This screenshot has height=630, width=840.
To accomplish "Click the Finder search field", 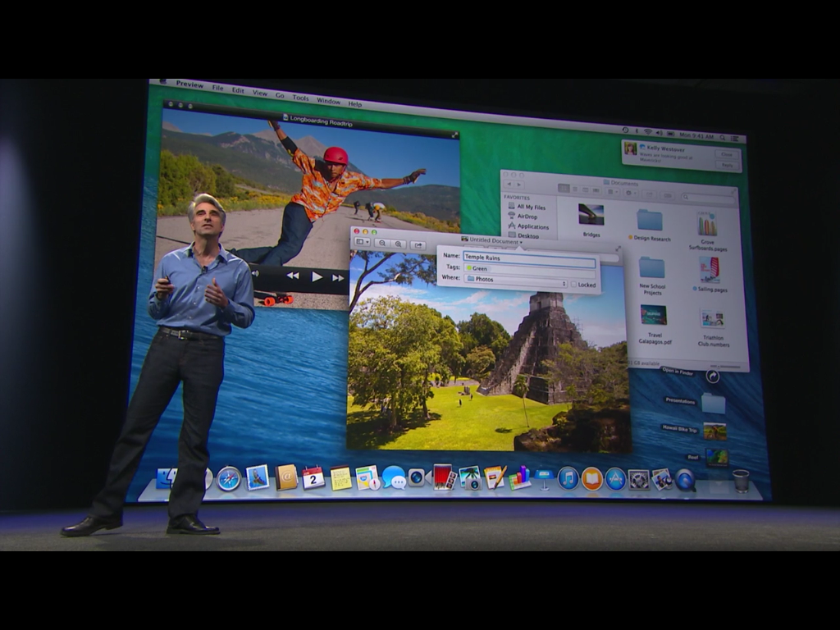I will tap(707, 198).
